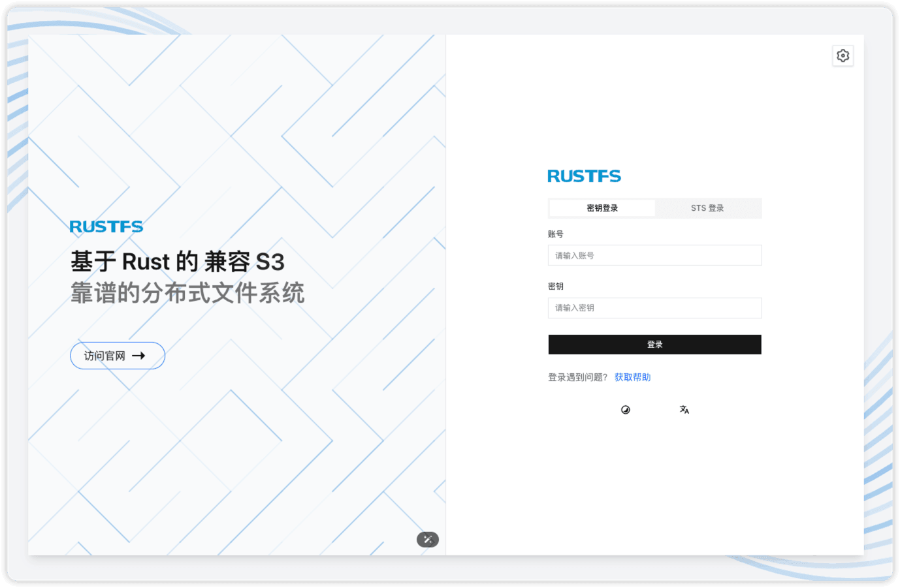Select the RUSTFS logo above the login form
The height and width of the screenshot is (588, 900).
point(584,175)
